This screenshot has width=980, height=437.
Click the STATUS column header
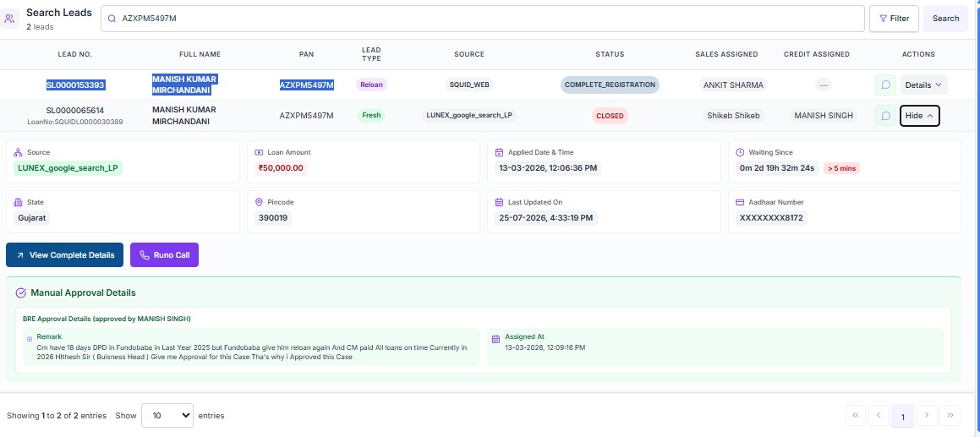tap(610, 54)
